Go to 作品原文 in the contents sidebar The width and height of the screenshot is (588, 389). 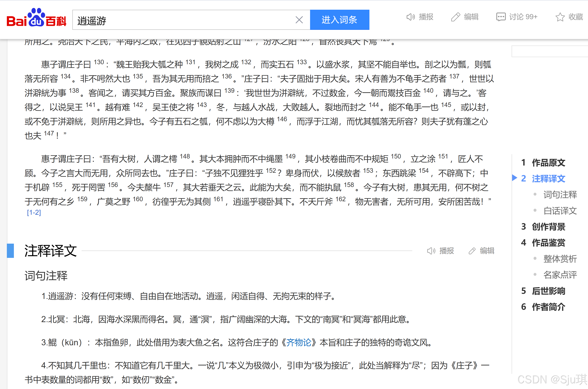click(x=548, y=163)
